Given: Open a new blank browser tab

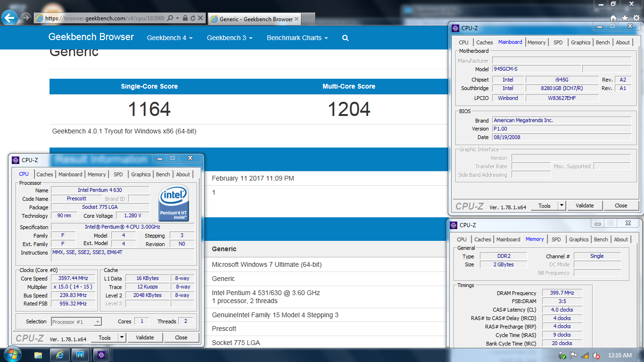Looking at the screenshot, I should tap(308, 19).
